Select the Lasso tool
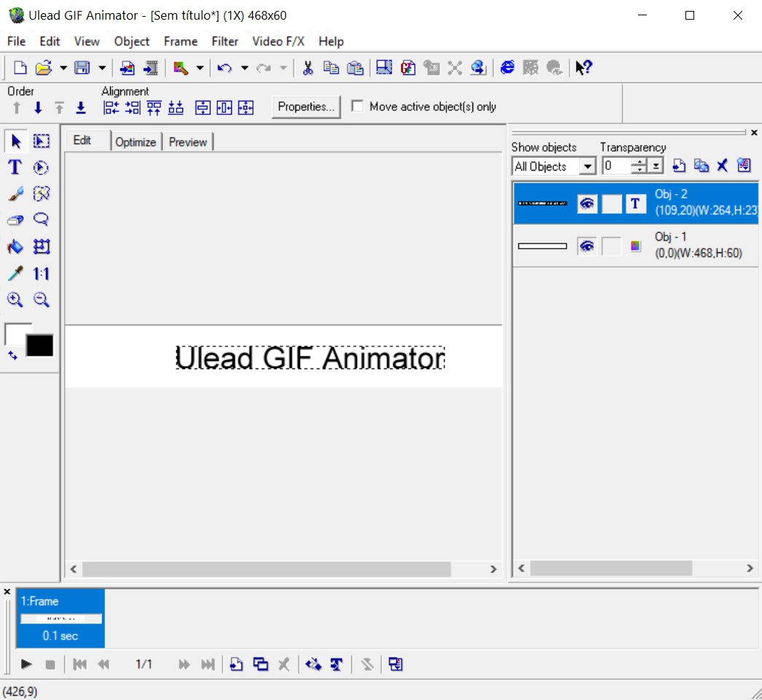Screen dimensions: 762x700 coord(42,219)
